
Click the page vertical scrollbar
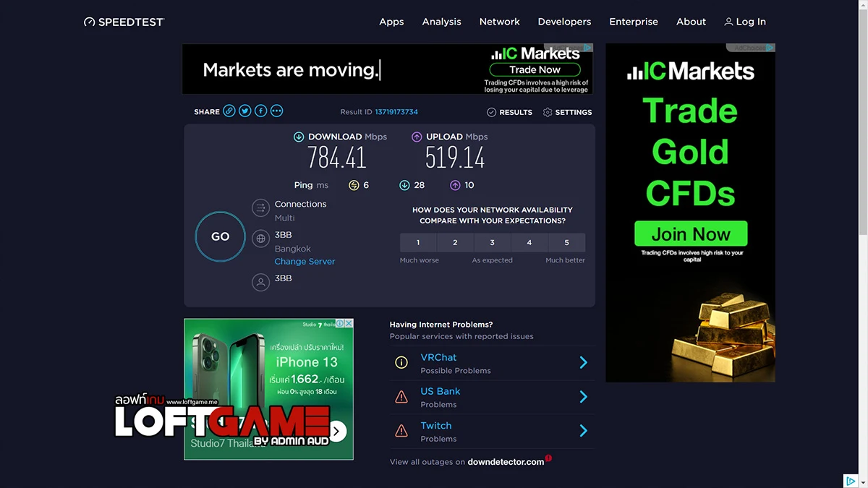point(862,123)
